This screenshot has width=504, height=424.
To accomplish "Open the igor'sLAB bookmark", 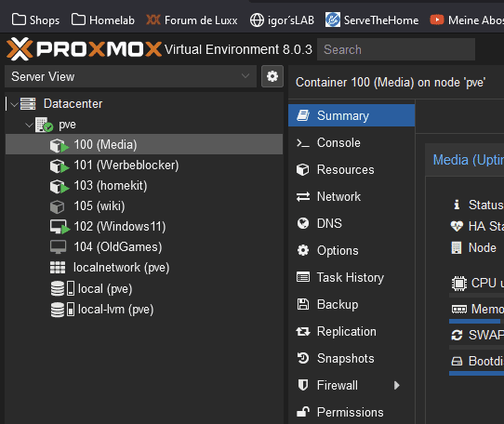I will click(x=282, y=20).
